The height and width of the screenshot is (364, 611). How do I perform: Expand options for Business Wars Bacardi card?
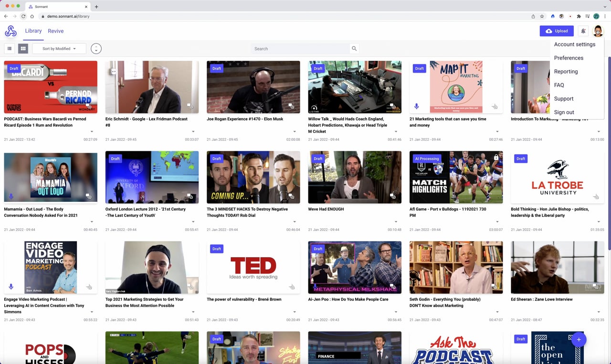tap(92, 132)
